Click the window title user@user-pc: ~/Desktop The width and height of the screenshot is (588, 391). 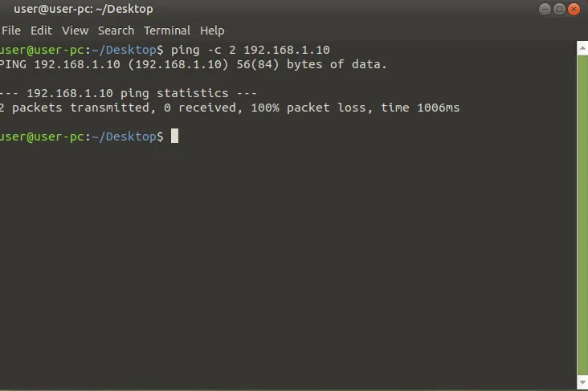coord(84,9)
